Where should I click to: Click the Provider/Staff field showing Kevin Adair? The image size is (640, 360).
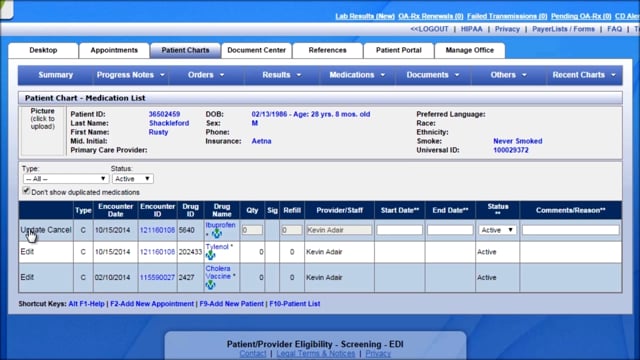pos(339,230)
